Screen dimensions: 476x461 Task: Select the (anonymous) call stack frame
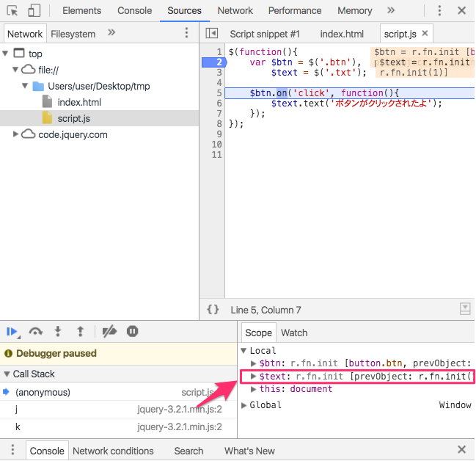(x=118, y=392)
